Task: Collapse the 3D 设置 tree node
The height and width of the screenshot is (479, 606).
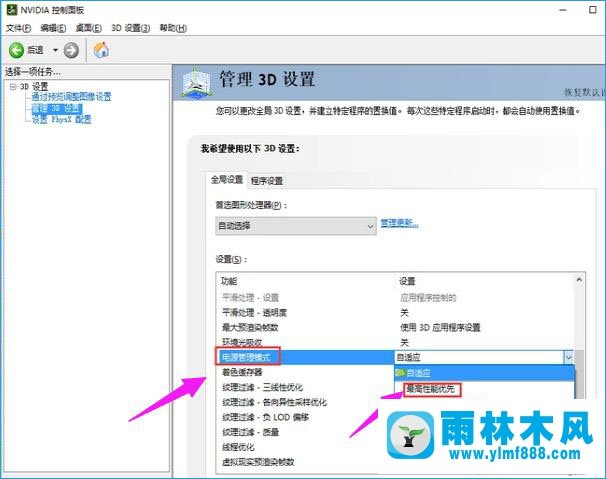Action: (13, 87)
